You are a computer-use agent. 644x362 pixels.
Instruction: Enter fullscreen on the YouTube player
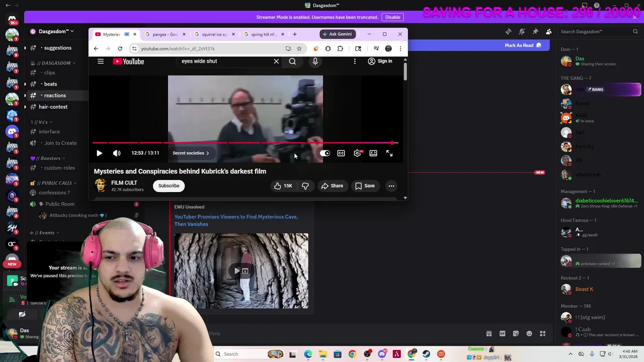389,153
